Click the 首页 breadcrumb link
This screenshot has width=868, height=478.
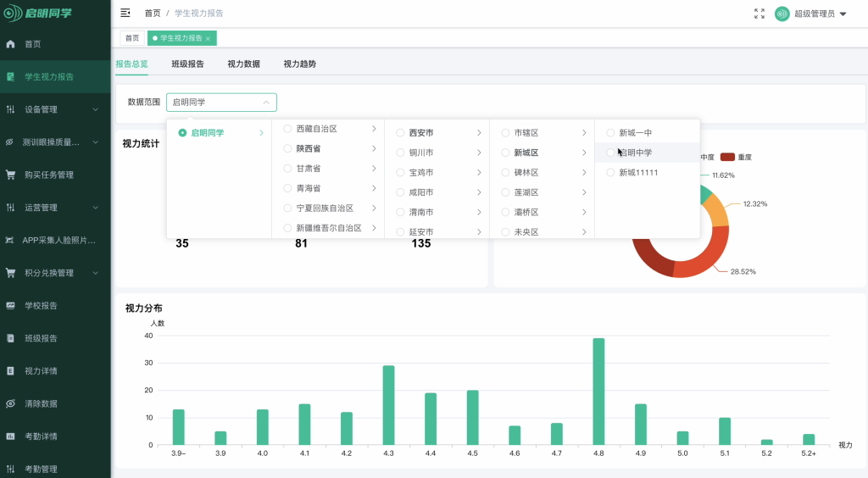(x=153, y=14)
